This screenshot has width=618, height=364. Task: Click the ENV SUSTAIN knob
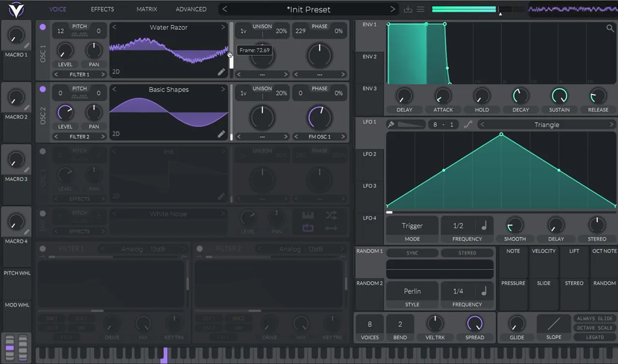pyautogui.click(x=559, y=96)
